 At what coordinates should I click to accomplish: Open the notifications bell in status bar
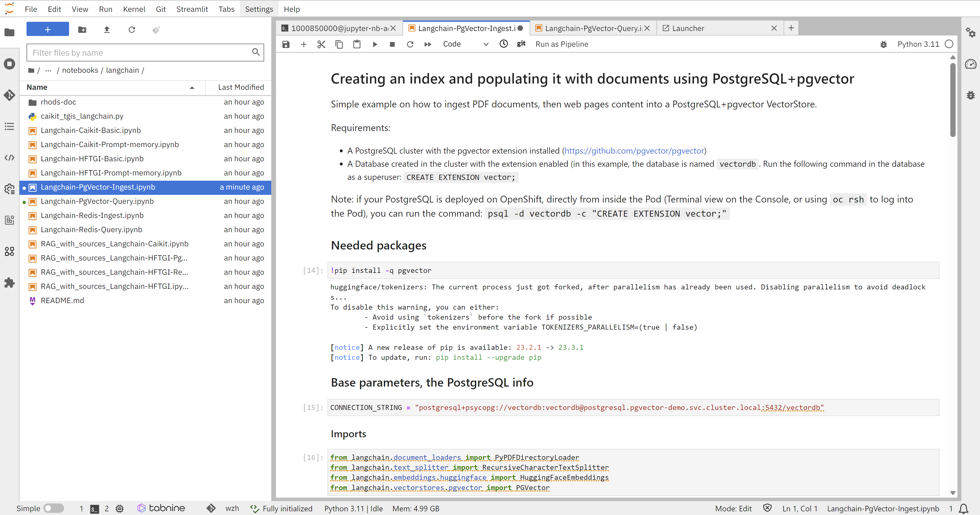964,508
